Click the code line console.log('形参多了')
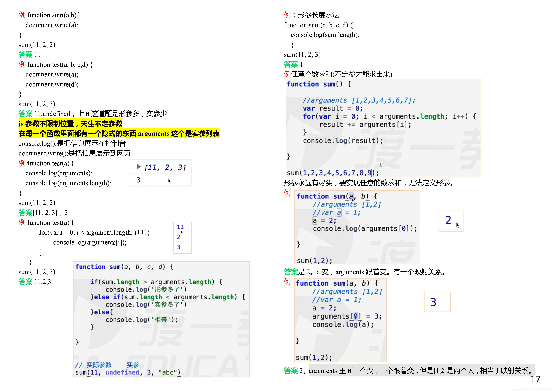This screenshot has height=392, width=554. click(146, 289)
